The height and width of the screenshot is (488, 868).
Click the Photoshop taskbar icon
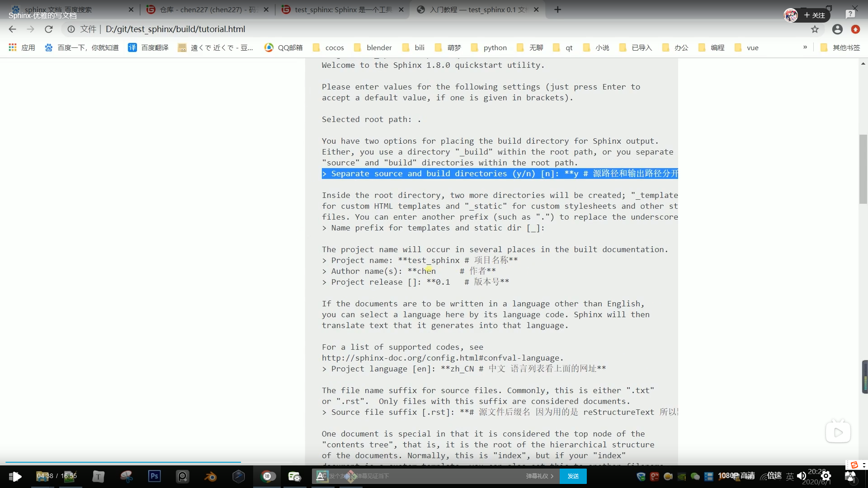pyautogui.click(x=154, y=476)
